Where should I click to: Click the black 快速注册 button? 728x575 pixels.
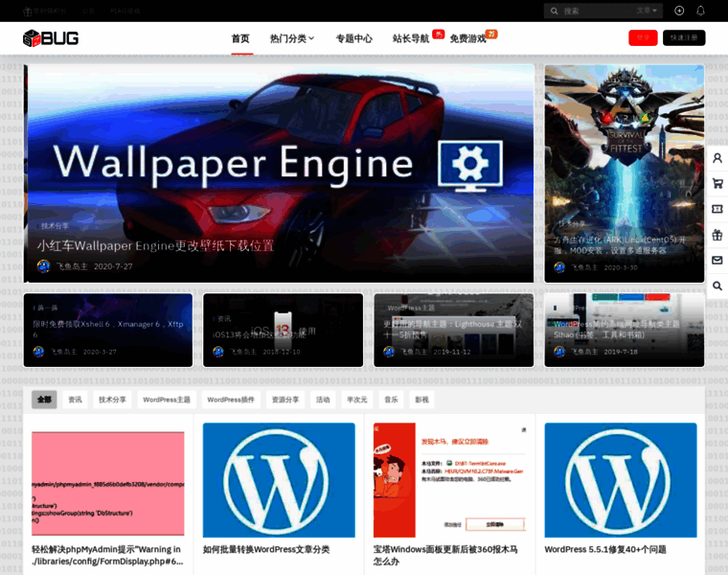click(x=684, y=37)
